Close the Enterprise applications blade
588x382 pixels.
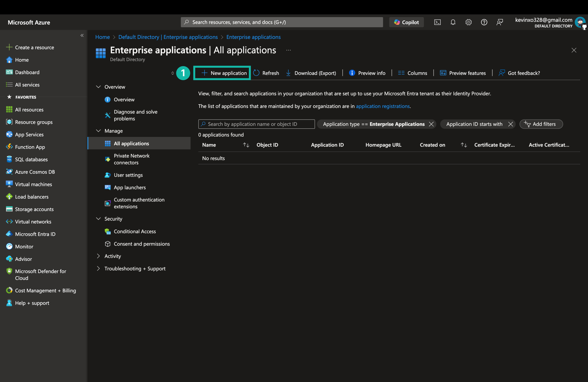pos(574,50)
